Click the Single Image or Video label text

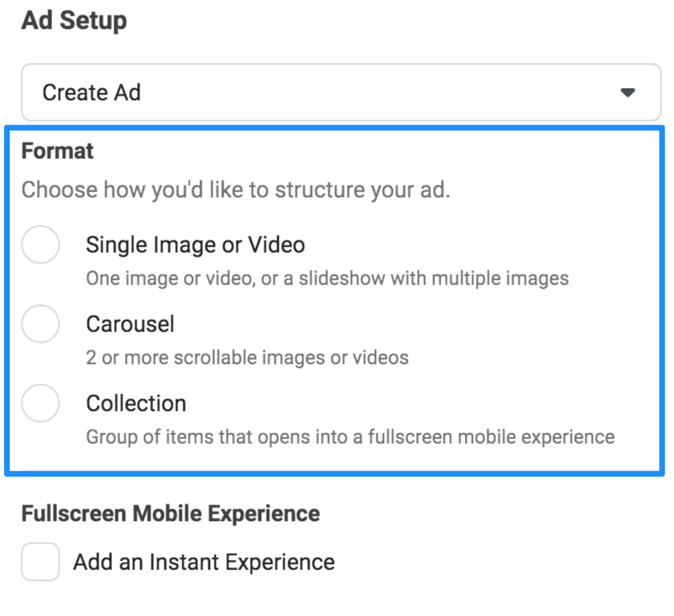(195, 244)
